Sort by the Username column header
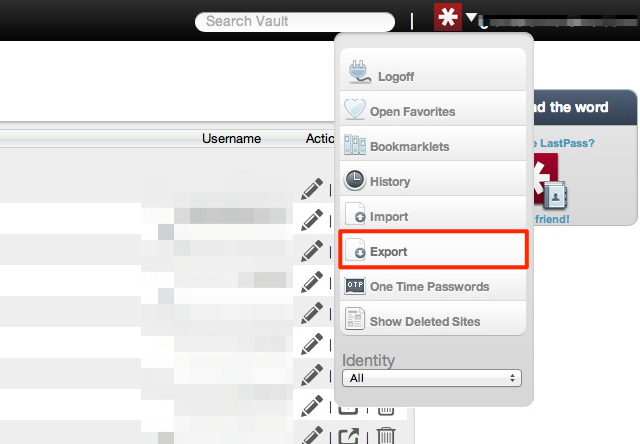The height and width of the screenshot is (444, 640). [x=231, y=138]
